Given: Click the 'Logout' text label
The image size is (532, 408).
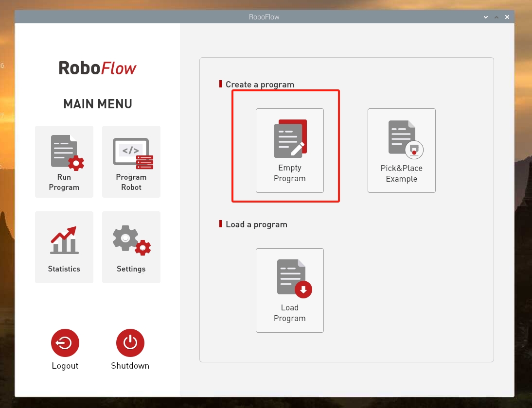Looking at the screenshot, I should click(x=65, y=366).
